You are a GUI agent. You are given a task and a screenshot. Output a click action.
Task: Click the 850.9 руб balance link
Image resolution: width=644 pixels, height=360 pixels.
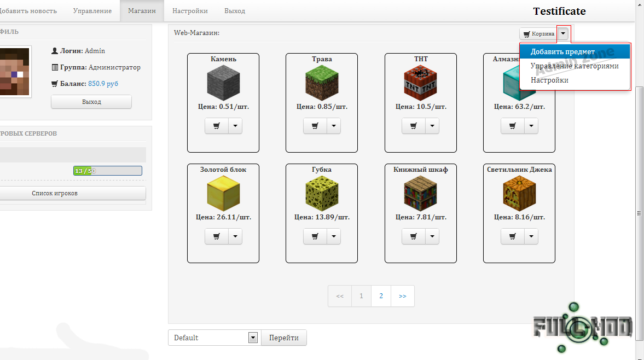tap(103, 84)
